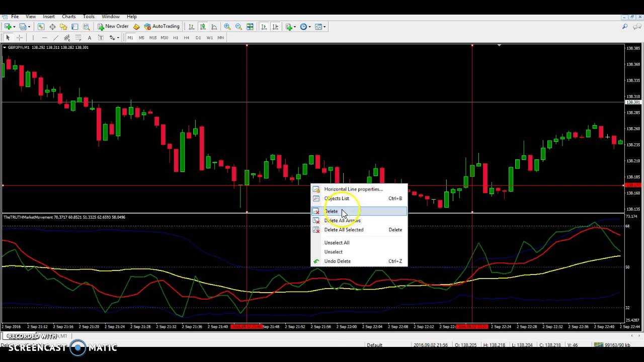
Task: Open the MetaEditor yellow icon
Action: tap(136, 27)
